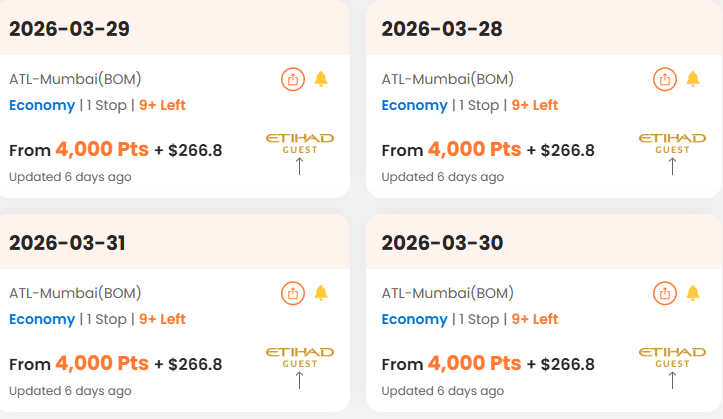Click 4,000 Pts price on 2026-03-31 card
The image size is (723, 419).
point(102,364)
